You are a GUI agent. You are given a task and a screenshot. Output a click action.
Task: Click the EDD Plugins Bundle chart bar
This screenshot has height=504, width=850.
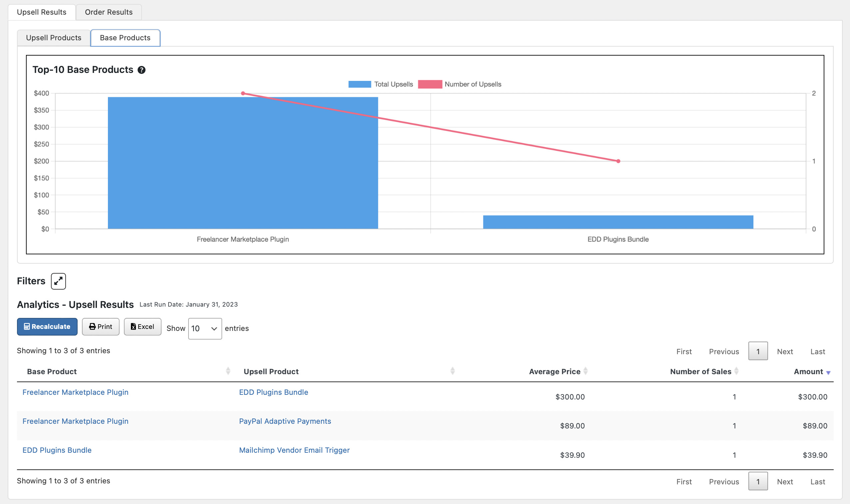(x=618, y=222)
